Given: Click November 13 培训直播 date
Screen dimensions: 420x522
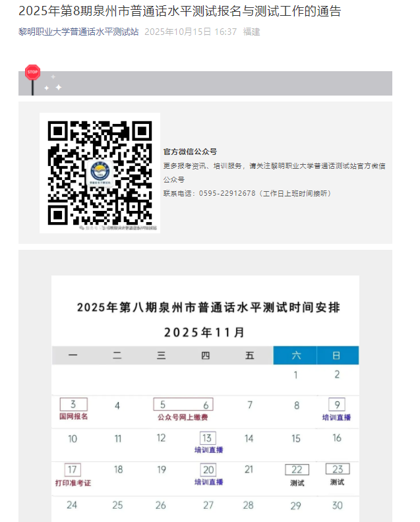Looking at the screenshot, I should pos(208,438).
